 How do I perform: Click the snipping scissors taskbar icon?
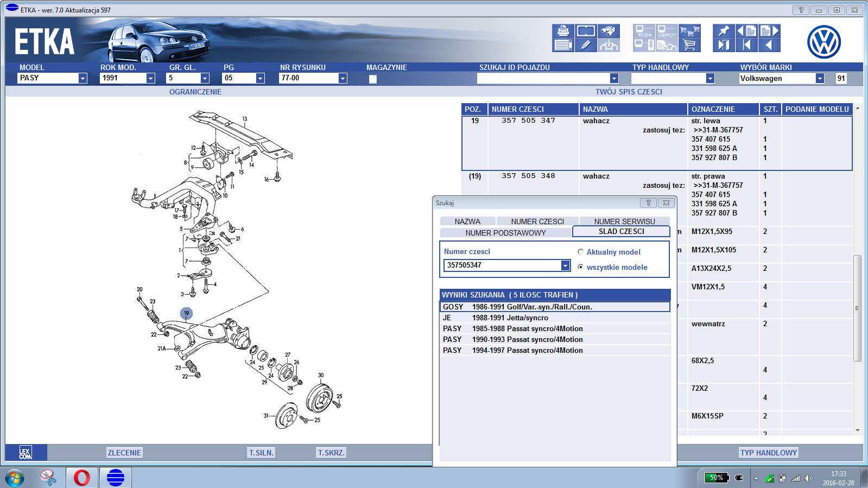click(48, 478)
